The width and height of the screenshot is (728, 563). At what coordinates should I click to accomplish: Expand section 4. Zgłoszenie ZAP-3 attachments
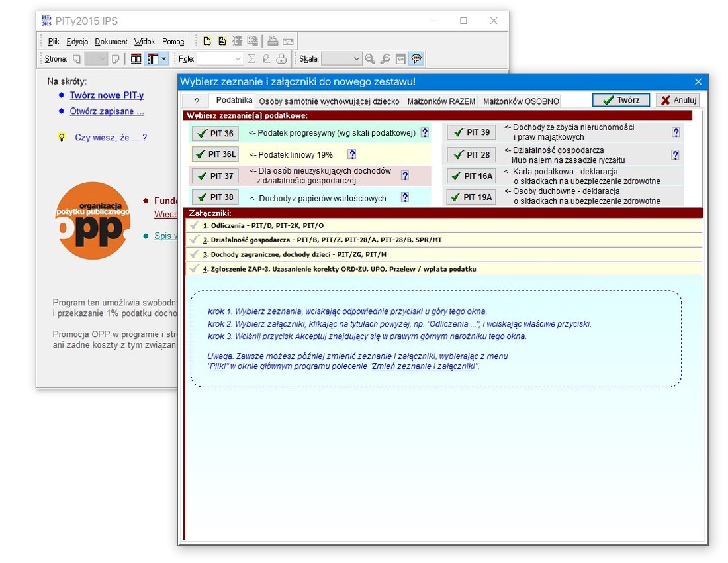444,269
